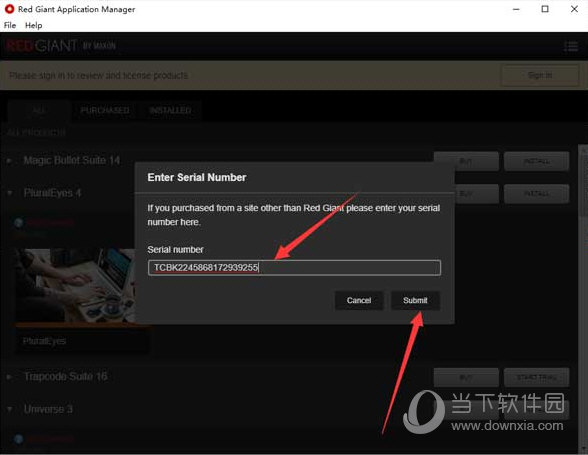
Task: Click the Universe 3 title
Action: click(48, 409)
